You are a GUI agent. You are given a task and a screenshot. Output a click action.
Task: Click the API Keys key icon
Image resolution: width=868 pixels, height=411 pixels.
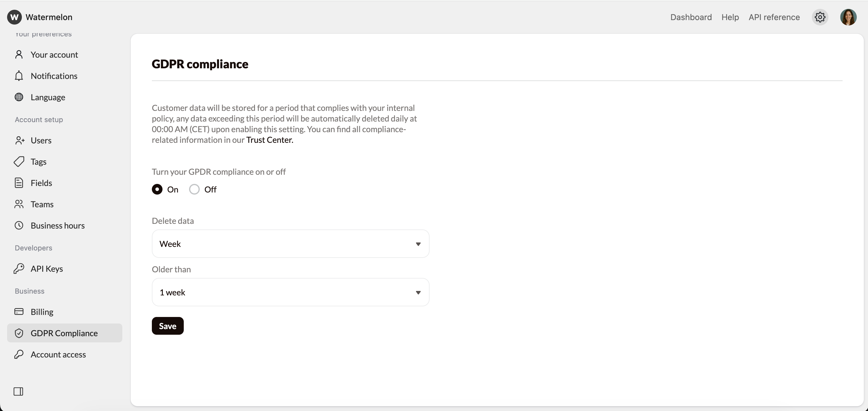[x=19, y=268]
